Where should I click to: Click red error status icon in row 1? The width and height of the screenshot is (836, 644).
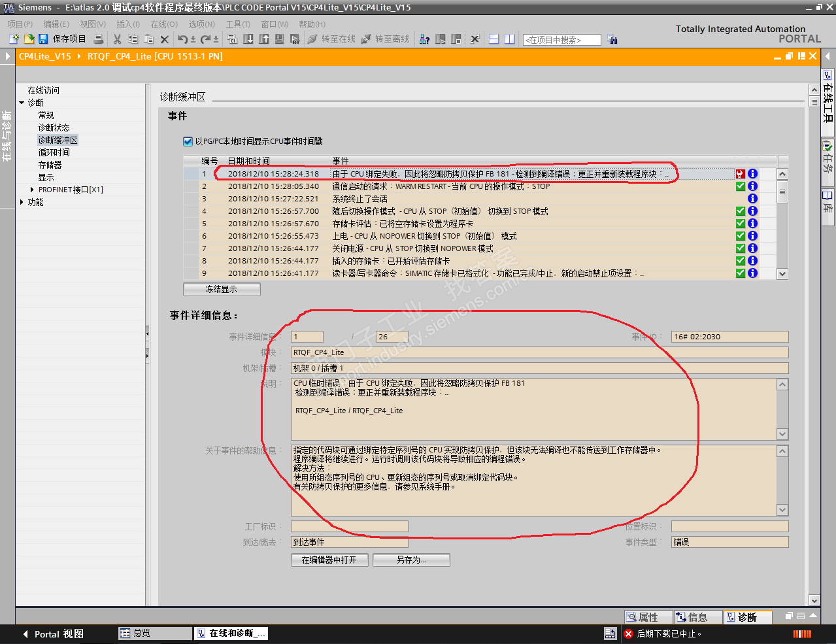coord(740,174)
